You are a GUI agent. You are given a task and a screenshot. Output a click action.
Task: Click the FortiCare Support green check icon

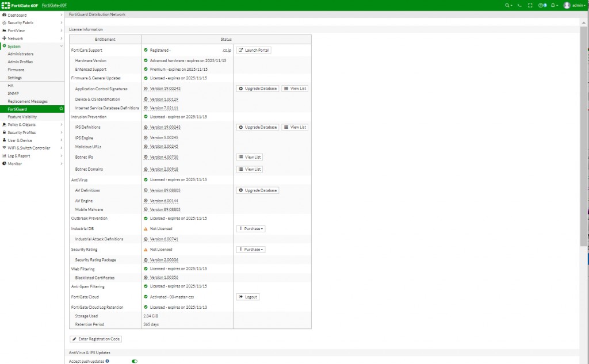[x=146, y=50]
